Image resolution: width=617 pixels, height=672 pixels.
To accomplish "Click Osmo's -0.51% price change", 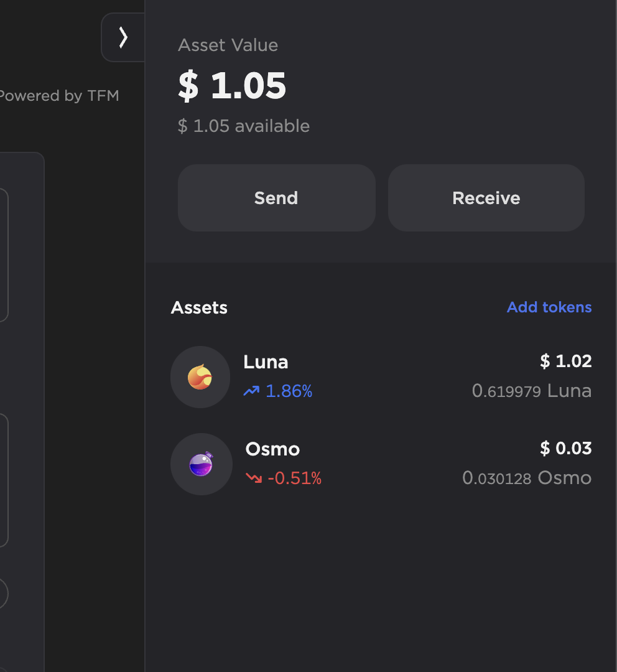I will tap(294, 478).
